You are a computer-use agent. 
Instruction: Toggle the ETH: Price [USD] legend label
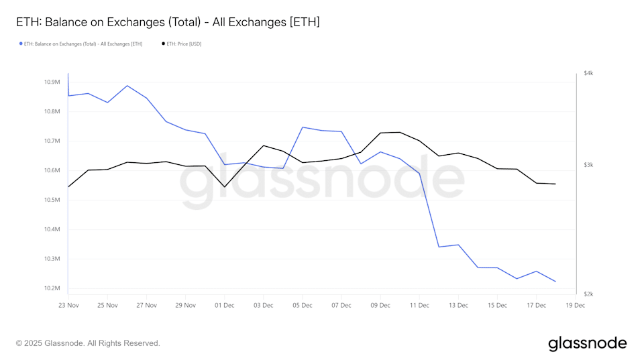click(x=184, y=44)
